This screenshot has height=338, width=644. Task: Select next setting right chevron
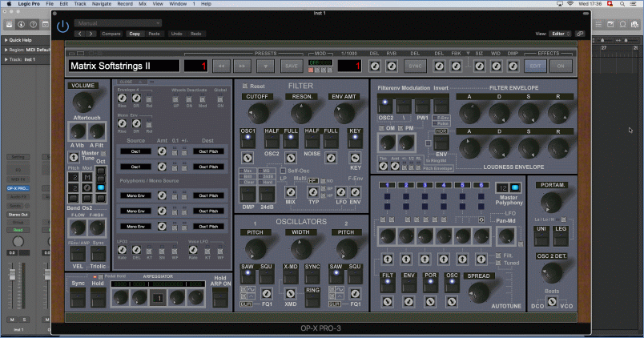91,34
